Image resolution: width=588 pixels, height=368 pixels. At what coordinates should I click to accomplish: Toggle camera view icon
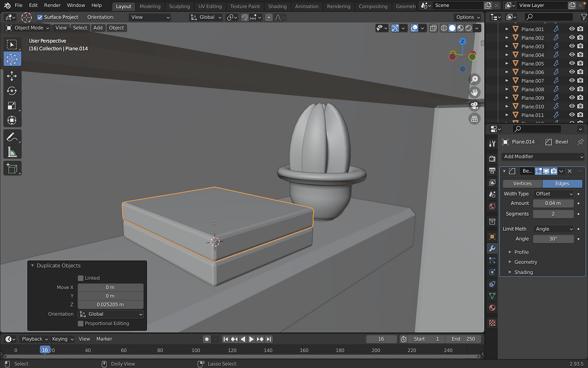[x=475, y=105]
